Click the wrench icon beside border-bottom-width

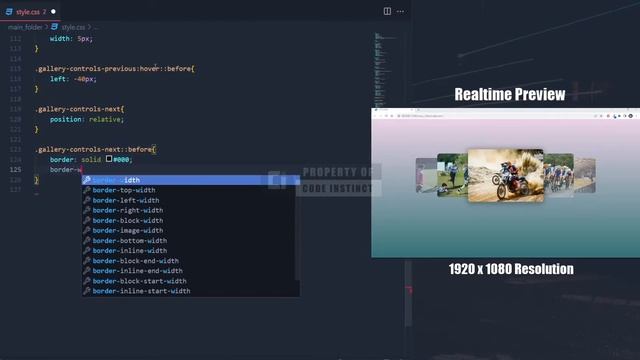click(87, 240)
